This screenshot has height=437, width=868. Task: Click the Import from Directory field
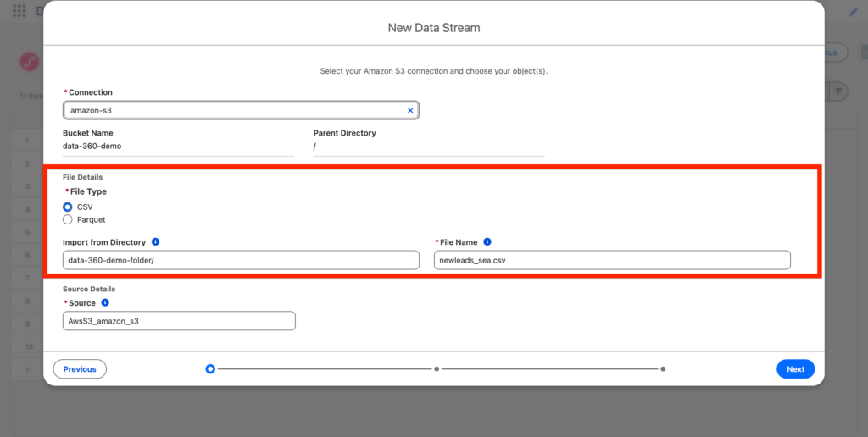pos(241,260)
